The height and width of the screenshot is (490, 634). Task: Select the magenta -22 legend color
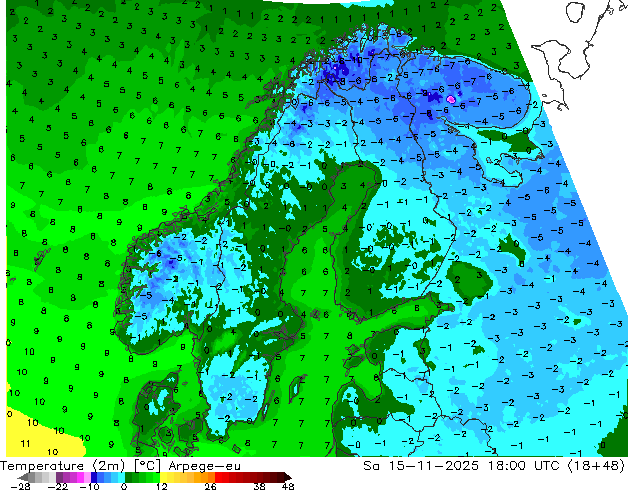(62, 477)
